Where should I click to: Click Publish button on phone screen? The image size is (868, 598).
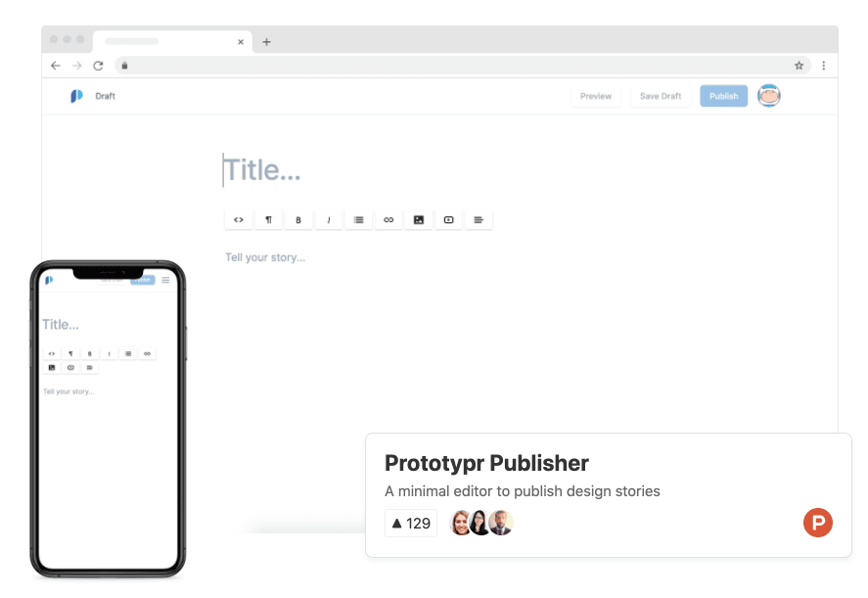[x=143, y=280]
